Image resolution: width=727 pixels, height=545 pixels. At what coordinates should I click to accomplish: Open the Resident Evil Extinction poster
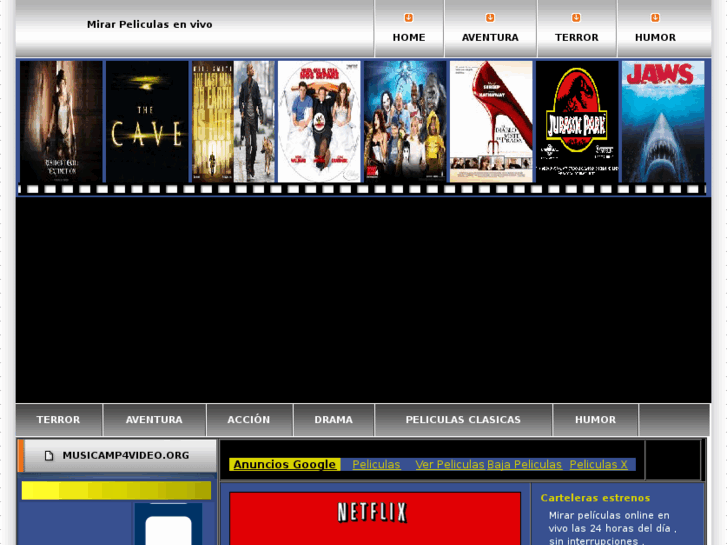pos(61,122)
